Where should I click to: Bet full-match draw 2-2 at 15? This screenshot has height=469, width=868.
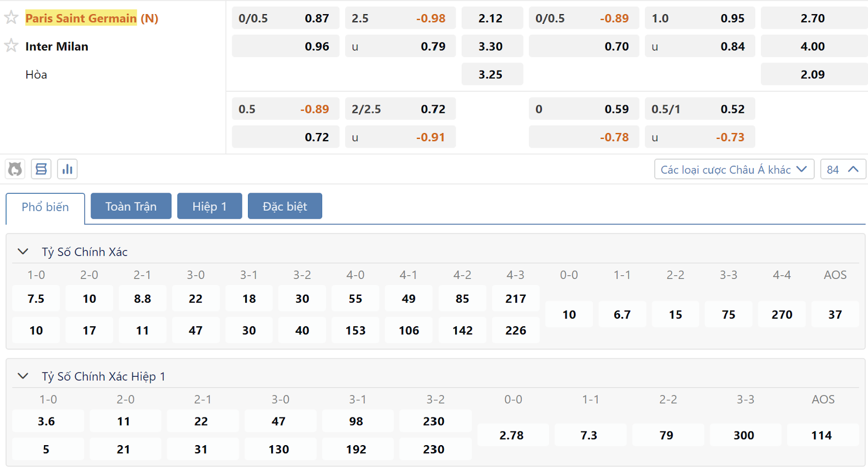(675, 314)
